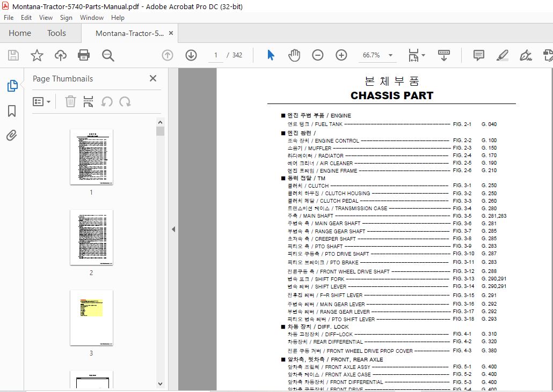The height and width of the screenshot is (392, 553).
Task: Print the document
Action: [84, 55]
